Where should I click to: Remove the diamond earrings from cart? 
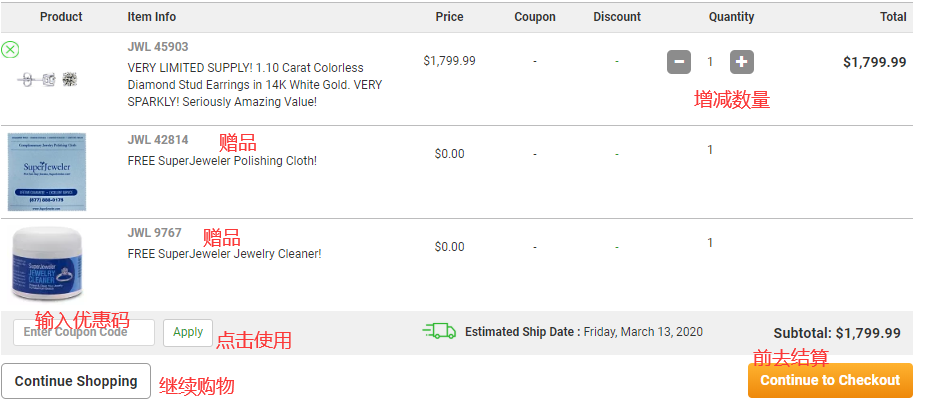[10, 49]
